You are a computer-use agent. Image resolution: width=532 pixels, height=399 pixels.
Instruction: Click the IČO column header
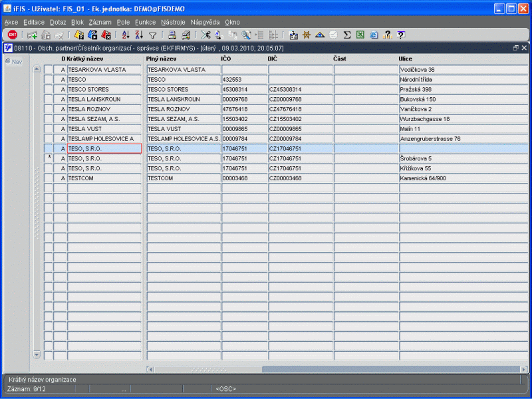(226, 59)
